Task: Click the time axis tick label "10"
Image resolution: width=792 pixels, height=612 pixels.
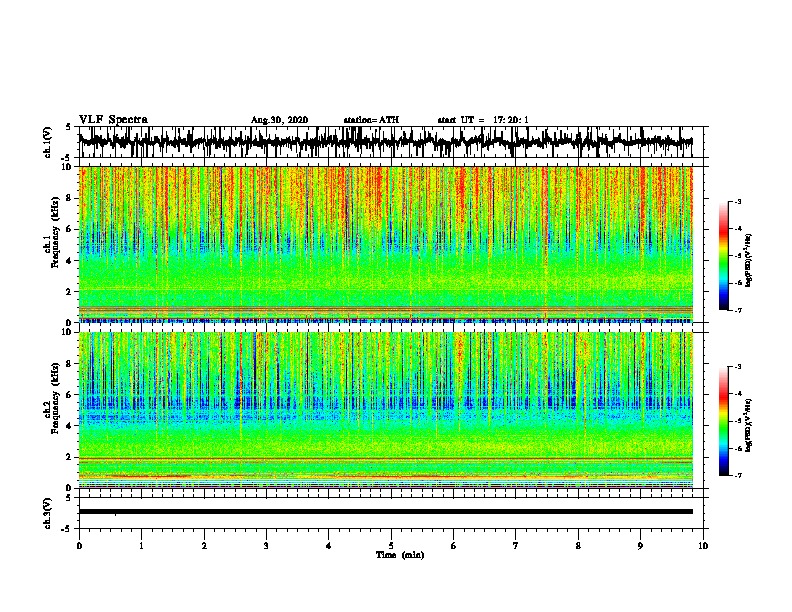Action: (x=703, y=546)
